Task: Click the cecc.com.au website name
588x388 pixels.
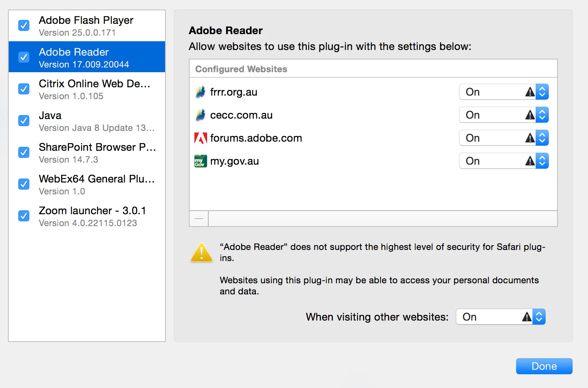Action: pyautogui.click(x=241, y=115)
